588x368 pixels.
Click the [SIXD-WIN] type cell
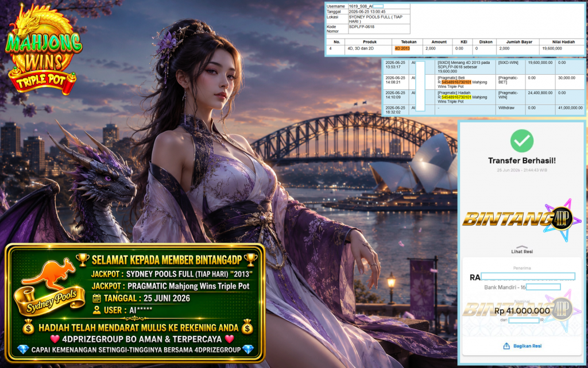coord(508,63)
